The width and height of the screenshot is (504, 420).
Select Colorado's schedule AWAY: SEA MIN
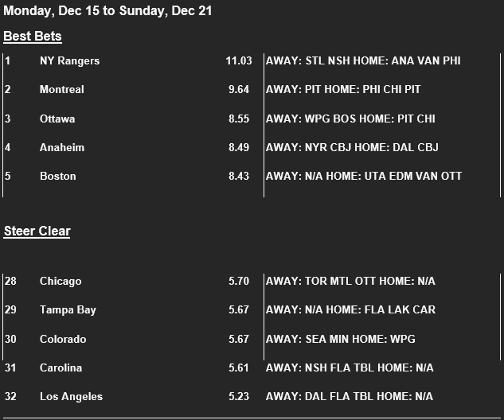coord(341,339)
